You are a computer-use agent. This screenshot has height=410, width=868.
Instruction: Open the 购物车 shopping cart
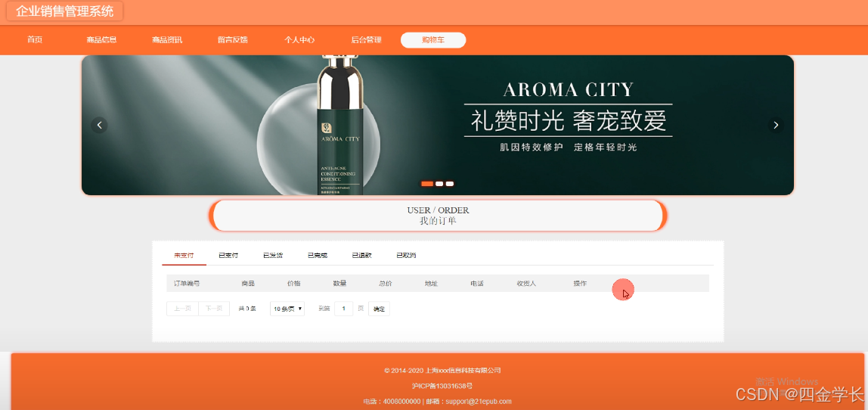[433, 40]
